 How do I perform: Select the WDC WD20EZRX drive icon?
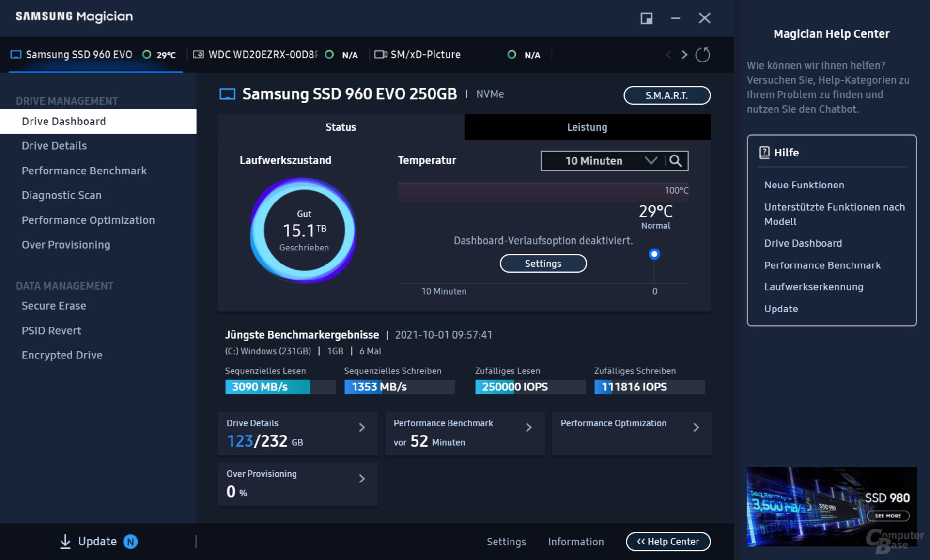199,55
